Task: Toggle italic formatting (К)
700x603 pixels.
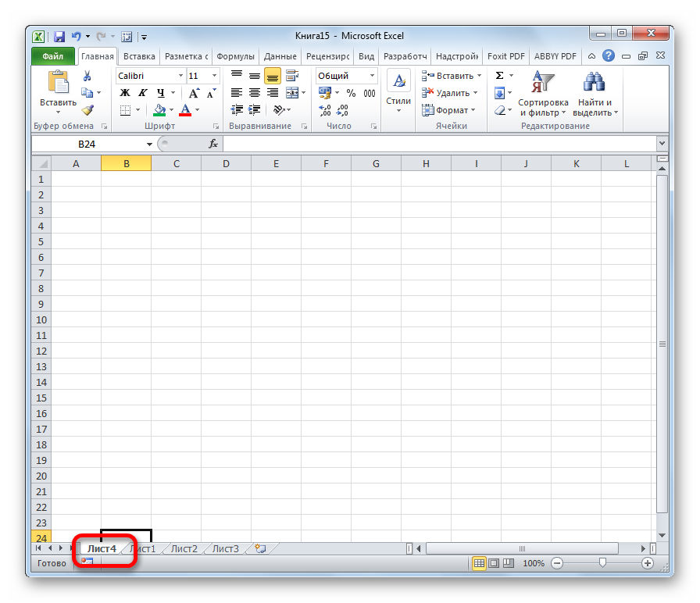Action: (143, 93)
